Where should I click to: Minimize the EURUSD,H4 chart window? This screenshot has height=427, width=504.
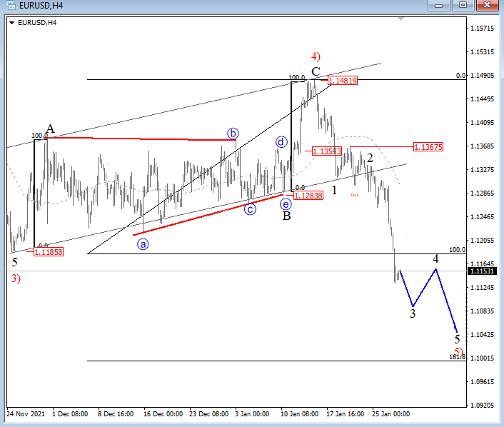[438, 5]
